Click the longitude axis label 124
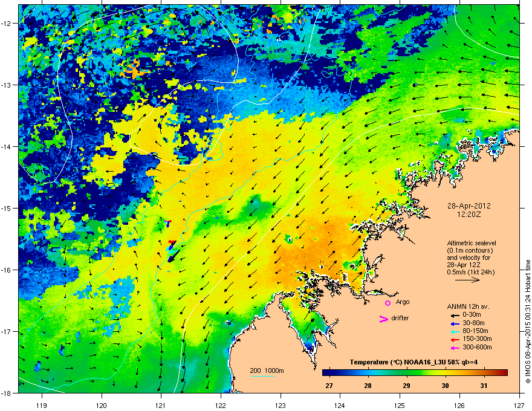 coord(340,405)
